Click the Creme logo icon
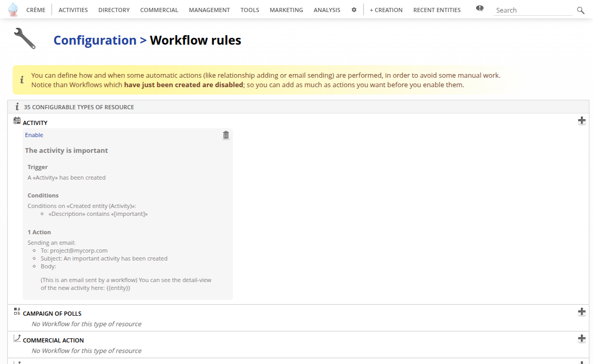The width and height of the screenshot is (593, 364). click(x=13, y=9)
